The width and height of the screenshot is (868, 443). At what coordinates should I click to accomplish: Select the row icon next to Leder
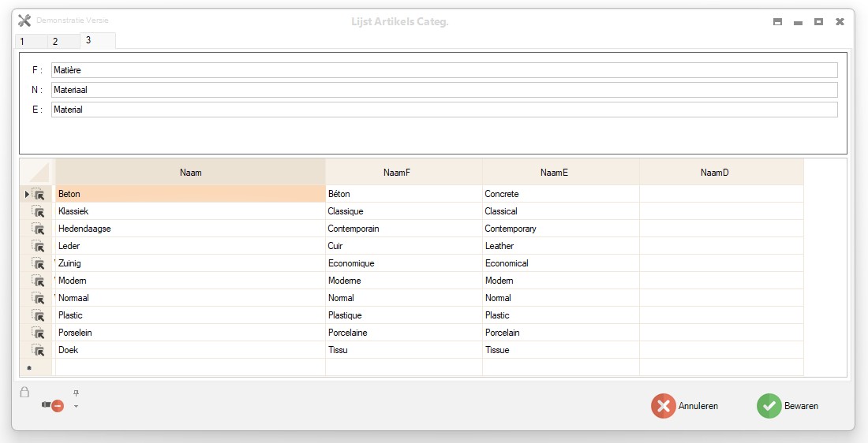38,246
